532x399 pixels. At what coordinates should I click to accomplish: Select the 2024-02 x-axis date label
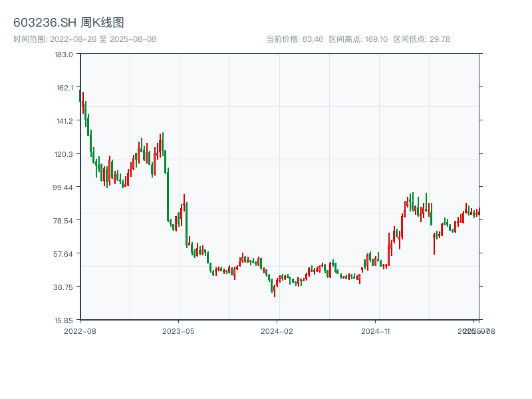[x=277, y=331]
